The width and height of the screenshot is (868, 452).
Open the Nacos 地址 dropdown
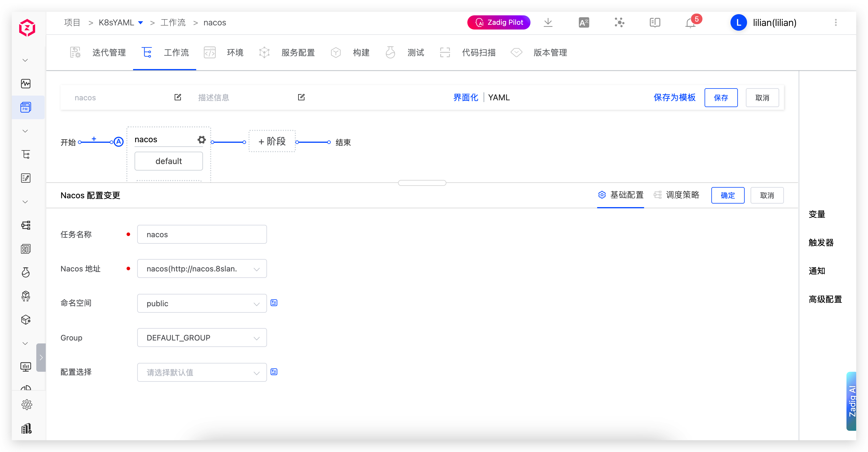[202, 269]
